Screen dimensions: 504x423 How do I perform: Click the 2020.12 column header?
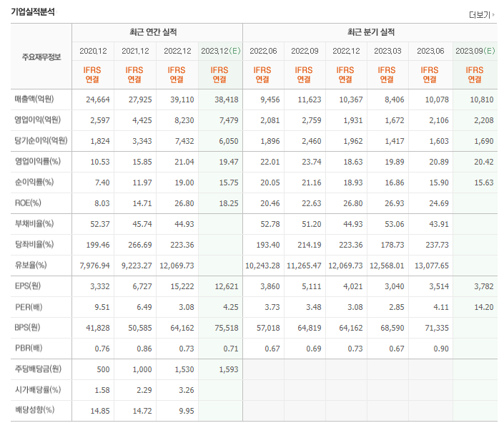click(x=93, y=51)
